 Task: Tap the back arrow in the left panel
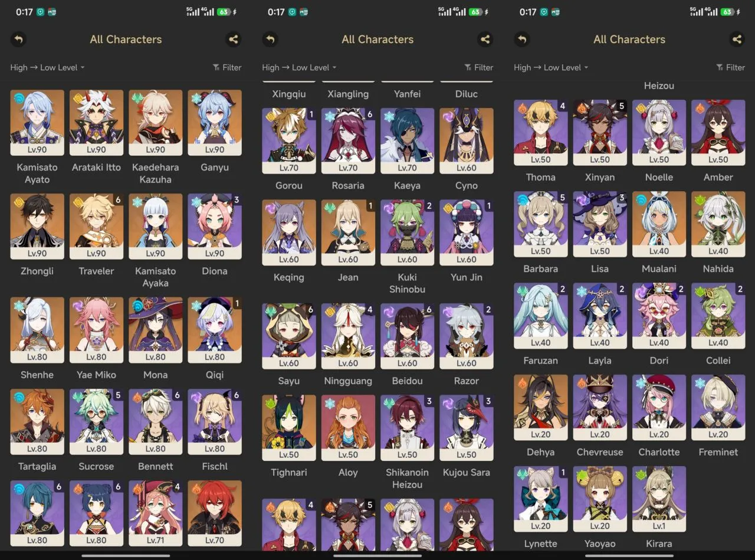18,40
